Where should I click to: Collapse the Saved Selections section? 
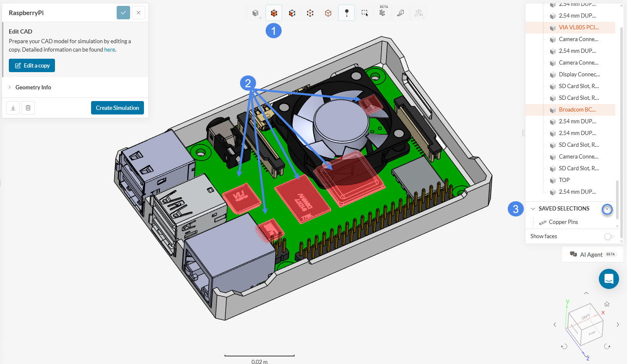click(533, 208)
